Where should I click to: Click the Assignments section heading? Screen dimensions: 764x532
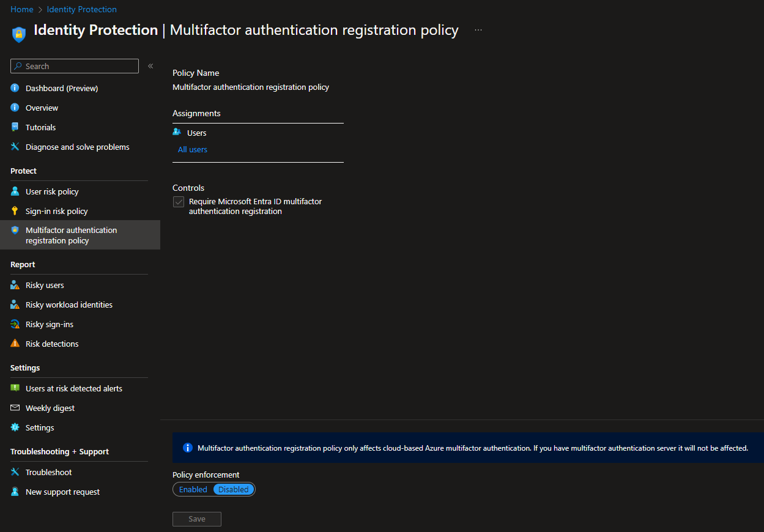(196, 113)
